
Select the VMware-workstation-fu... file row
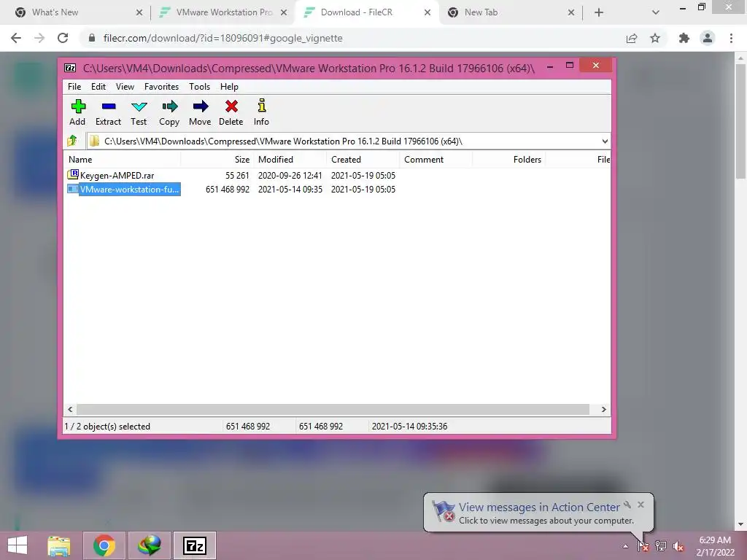coord(123,189)
